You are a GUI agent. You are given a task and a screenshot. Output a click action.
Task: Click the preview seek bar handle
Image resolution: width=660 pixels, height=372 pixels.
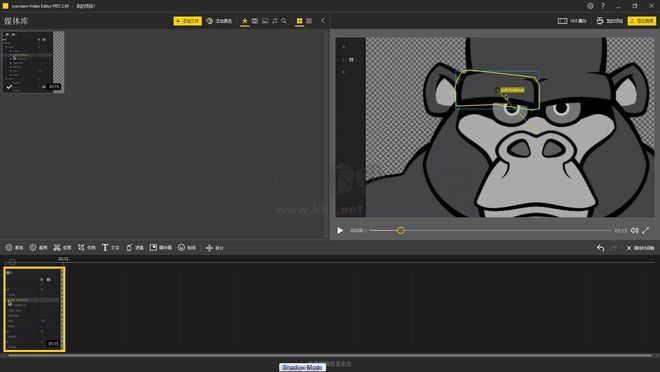[x=401, y=230]
